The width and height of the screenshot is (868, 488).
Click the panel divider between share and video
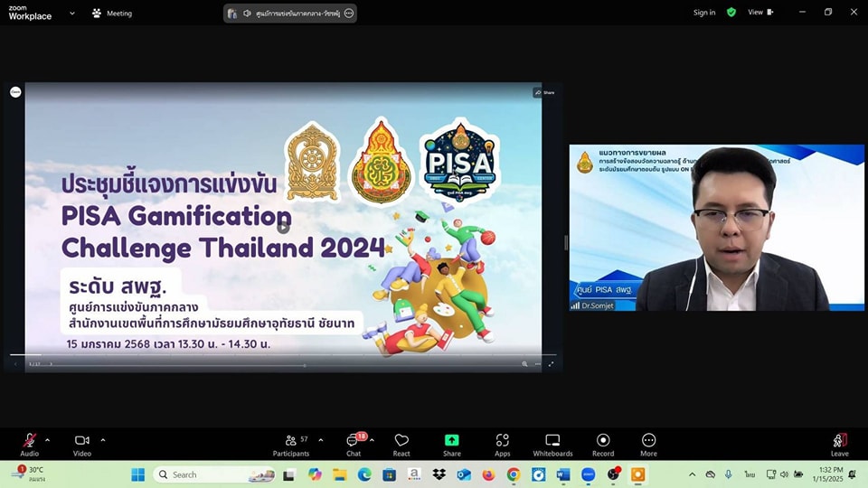(566, 242)
